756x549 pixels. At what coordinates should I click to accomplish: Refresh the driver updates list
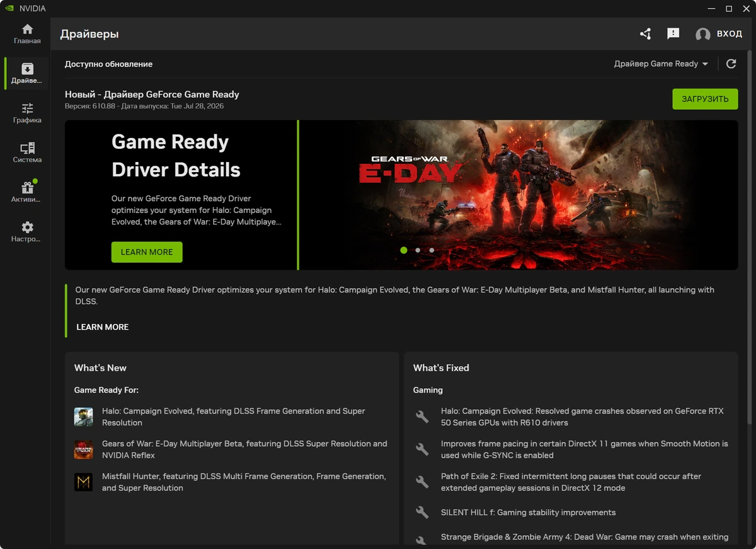click(731, 64)
